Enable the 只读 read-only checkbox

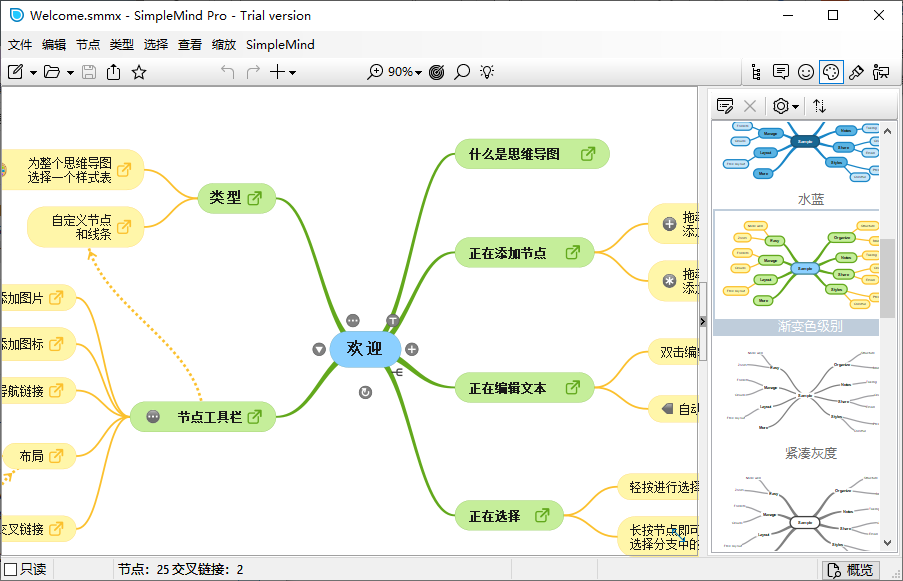pyautogui.click(x=12, y=570)
